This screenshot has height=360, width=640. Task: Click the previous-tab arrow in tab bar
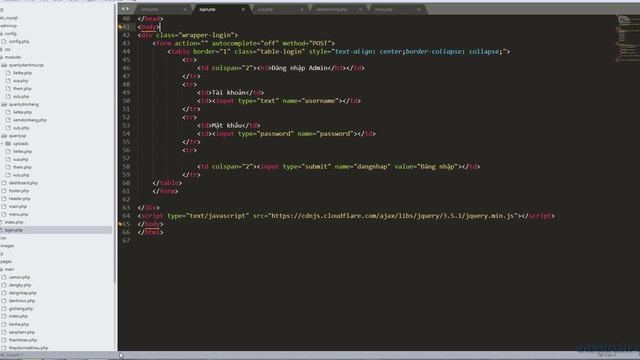123,9
